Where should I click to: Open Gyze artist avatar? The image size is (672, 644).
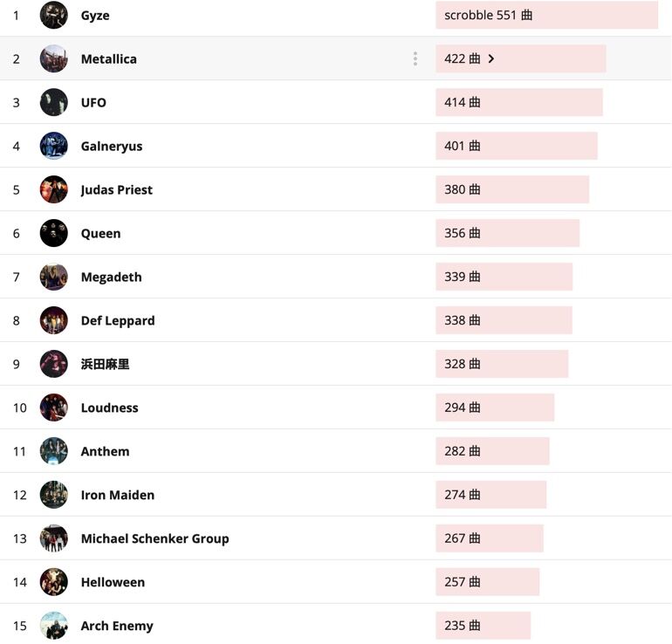53,15
